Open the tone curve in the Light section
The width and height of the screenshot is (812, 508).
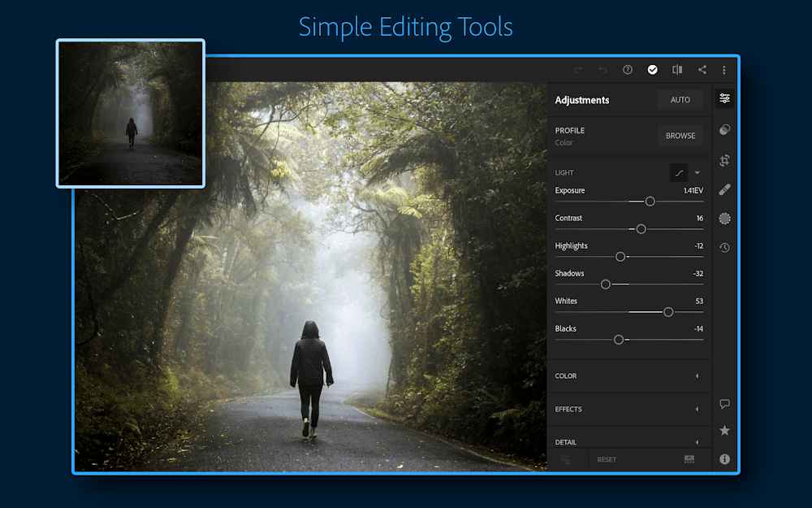click(679, 172)
